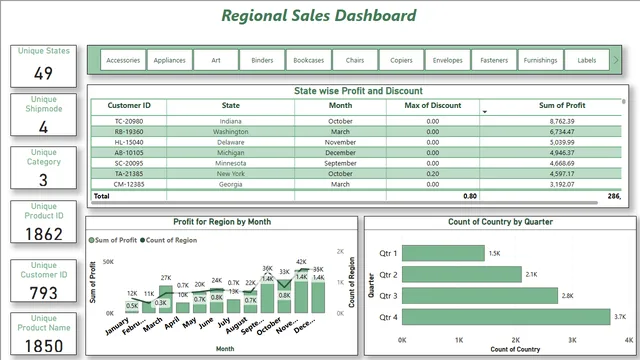This screenshot has width=640, height=360.
Task: Select customer HL-15040 cell
Action: 129,142
